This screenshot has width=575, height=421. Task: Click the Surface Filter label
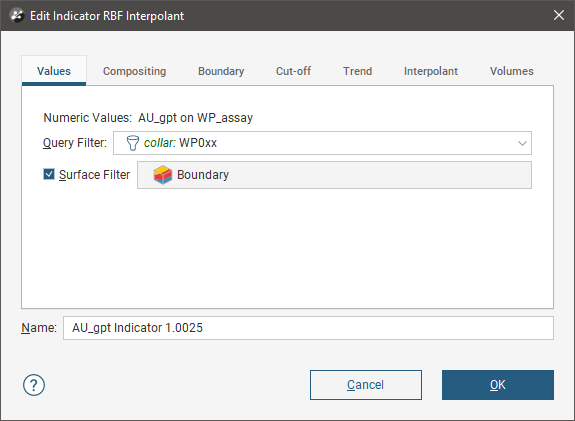click(94, 175)
